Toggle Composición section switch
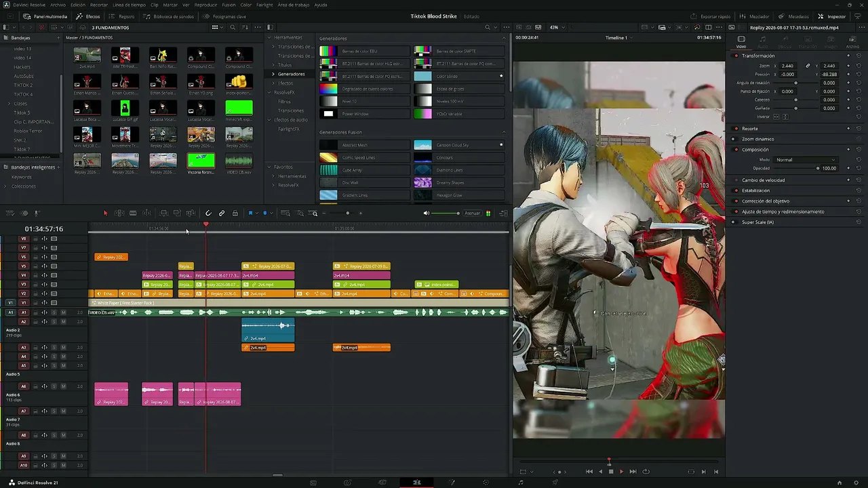Viewport: 868px width, 488px height. point(736,150)
